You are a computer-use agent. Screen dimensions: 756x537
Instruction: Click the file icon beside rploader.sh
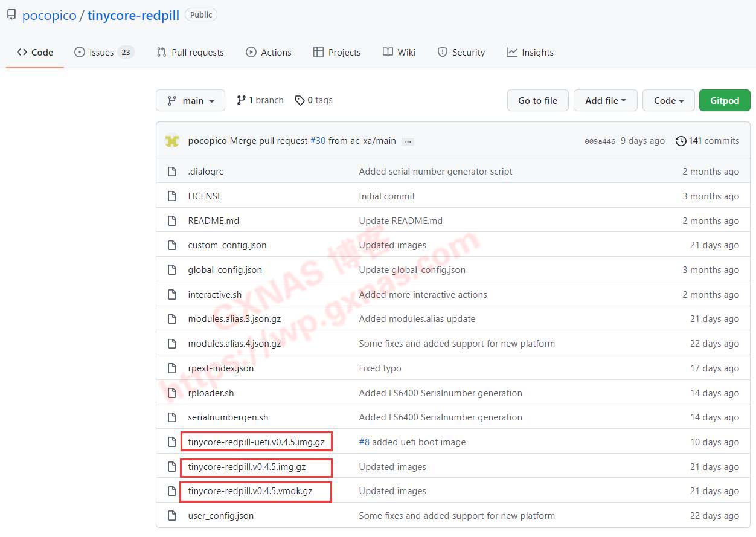[x=172, y=393]
